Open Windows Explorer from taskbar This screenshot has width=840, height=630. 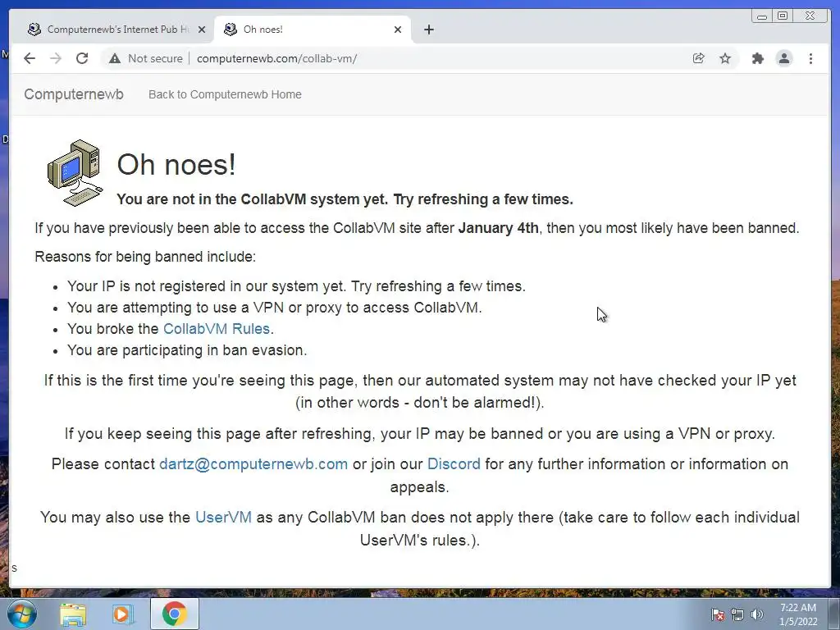(73, 614)
